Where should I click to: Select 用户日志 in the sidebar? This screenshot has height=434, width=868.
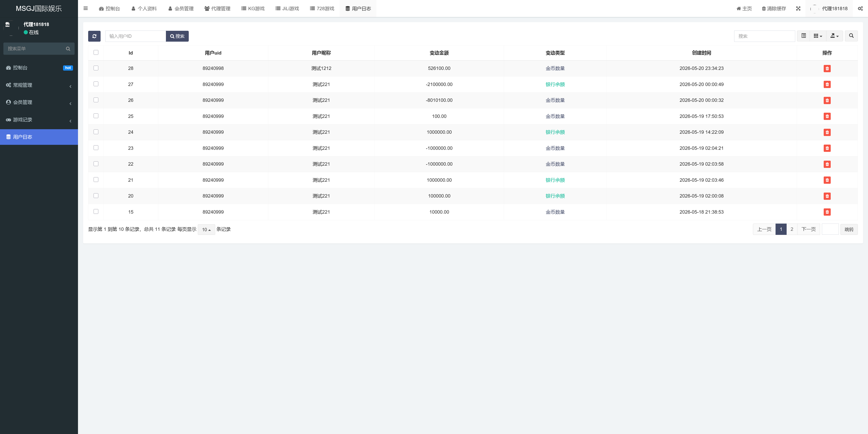click(39, 137)
